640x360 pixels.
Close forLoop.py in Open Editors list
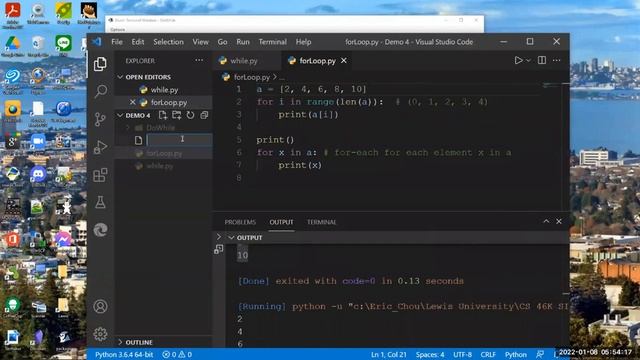(x=133, y=102)
